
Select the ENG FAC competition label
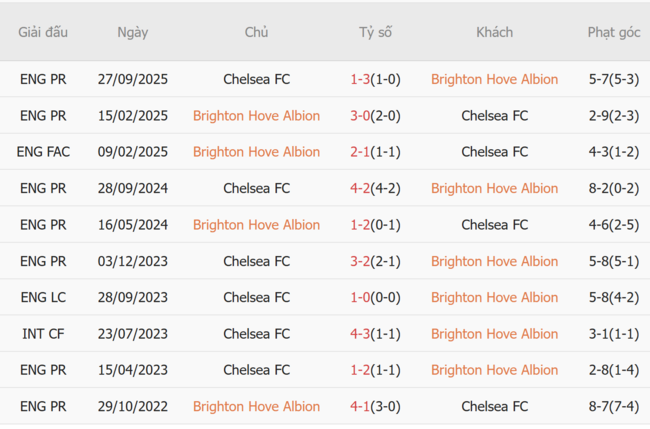tap(43, 152)
